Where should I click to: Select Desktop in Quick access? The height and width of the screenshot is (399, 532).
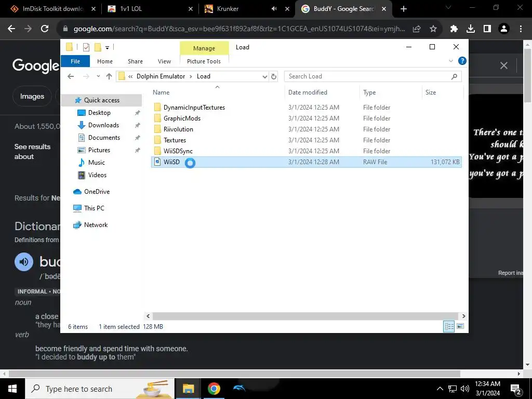point(99,113)
